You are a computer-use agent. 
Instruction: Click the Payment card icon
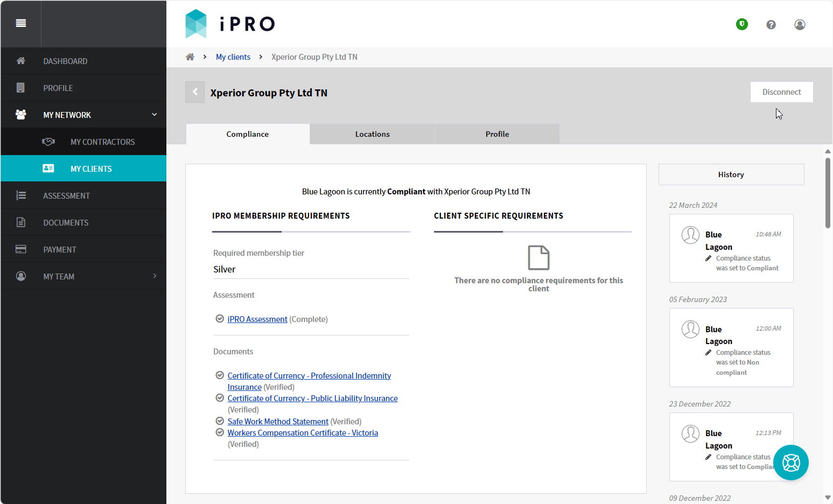(x=21, y=249)
